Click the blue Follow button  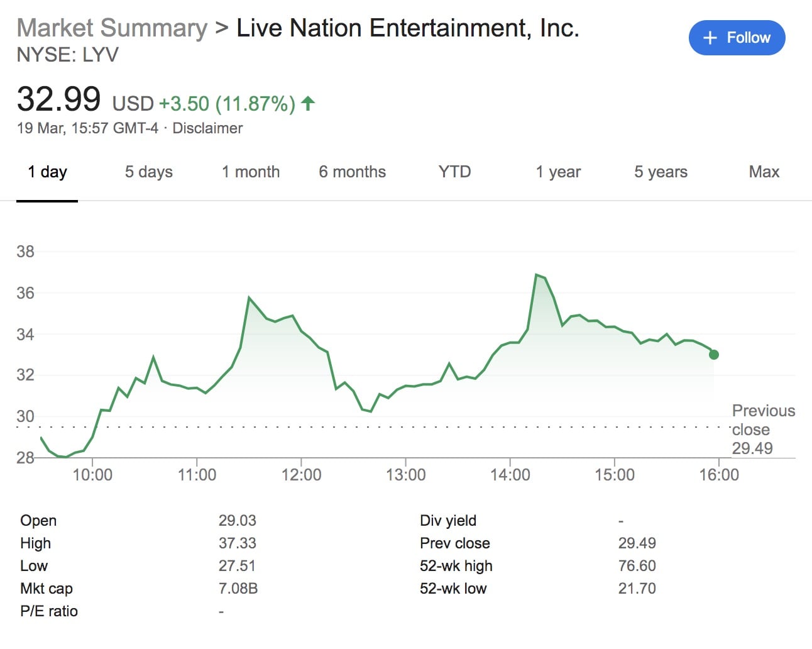737,38
